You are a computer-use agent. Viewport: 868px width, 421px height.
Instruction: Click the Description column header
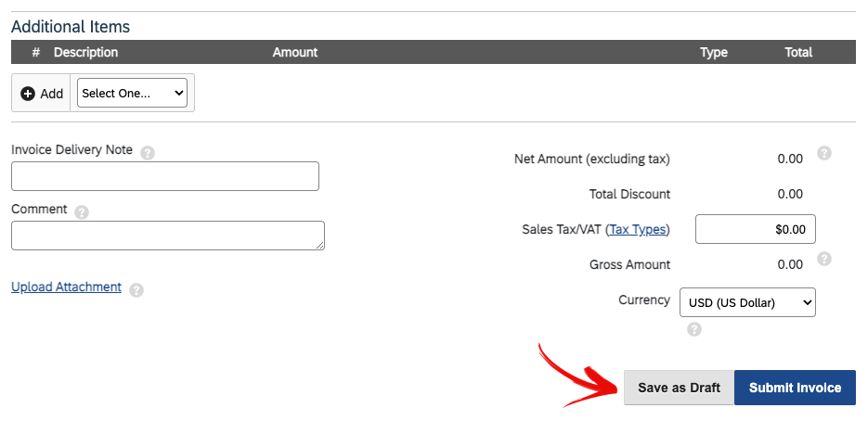[85, 53]
